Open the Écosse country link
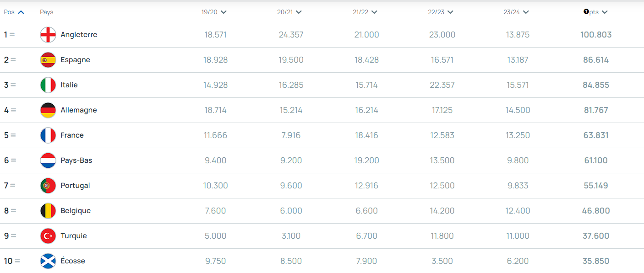 [73, 261]
